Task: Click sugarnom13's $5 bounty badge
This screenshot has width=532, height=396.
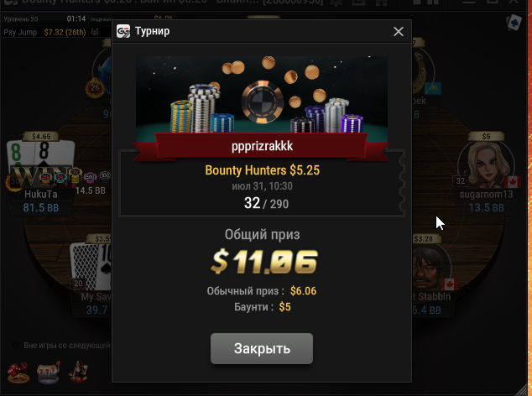Action: [x=486, y=136]
